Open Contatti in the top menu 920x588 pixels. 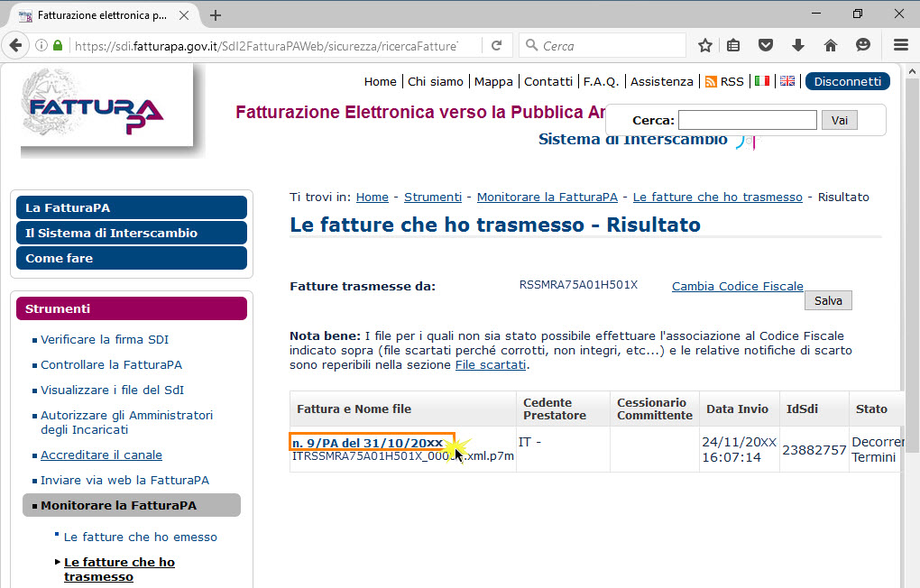[548, 81]
